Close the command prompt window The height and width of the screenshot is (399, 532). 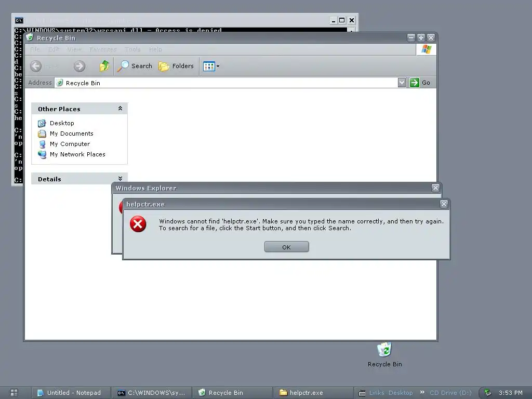pos(352,20)
